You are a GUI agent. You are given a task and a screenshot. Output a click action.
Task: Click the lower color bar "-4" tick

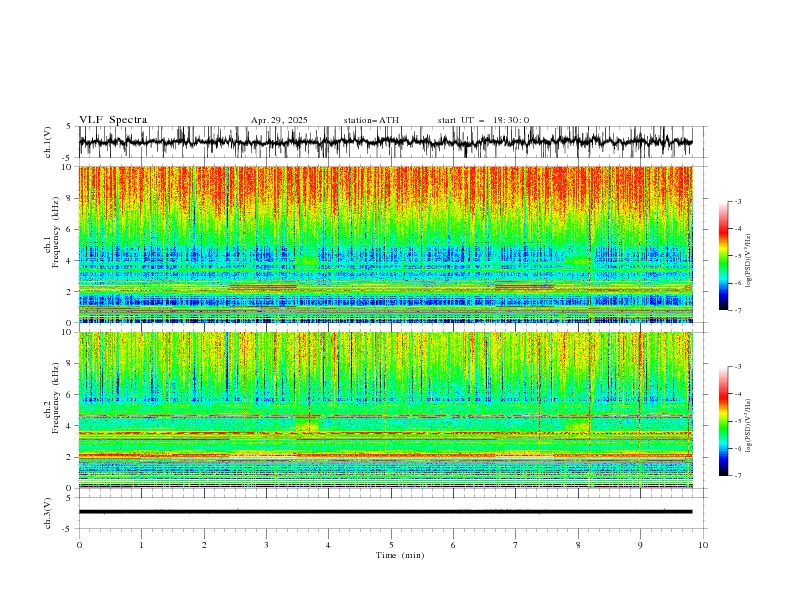(737, 394)
